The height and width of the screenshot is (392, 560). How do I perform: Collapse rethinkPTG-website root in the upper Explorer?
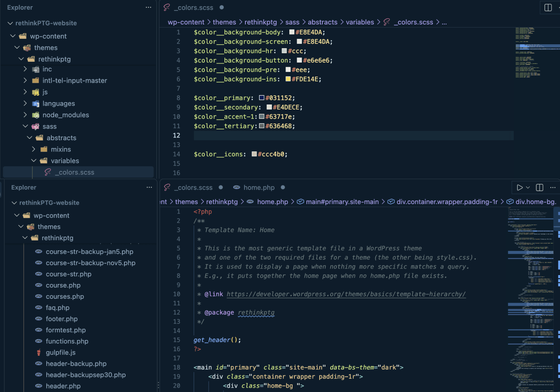tap(10, 23)
